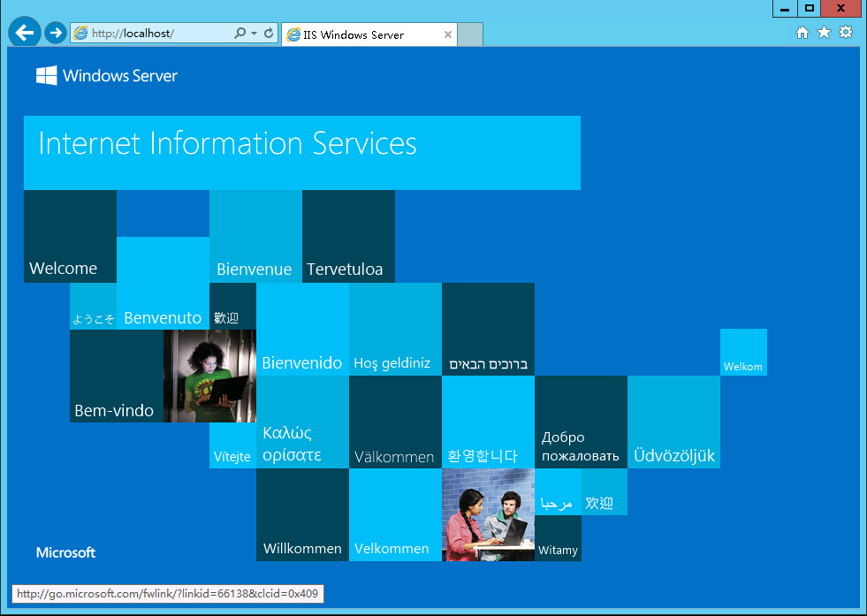Open Tools with the gear icon
Viewport: 867px width, 616px height.
[x=846, y=33]
